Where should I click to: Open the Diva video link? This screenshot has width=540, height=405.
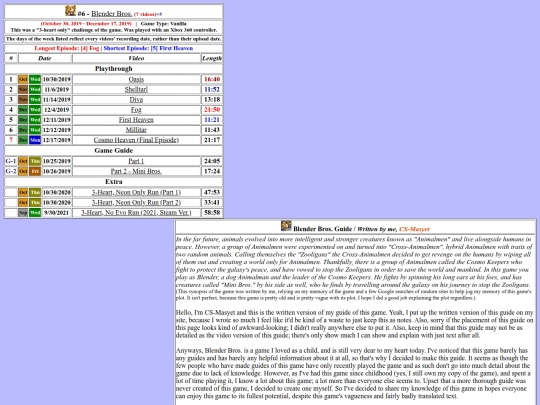(x=136, y=100)
